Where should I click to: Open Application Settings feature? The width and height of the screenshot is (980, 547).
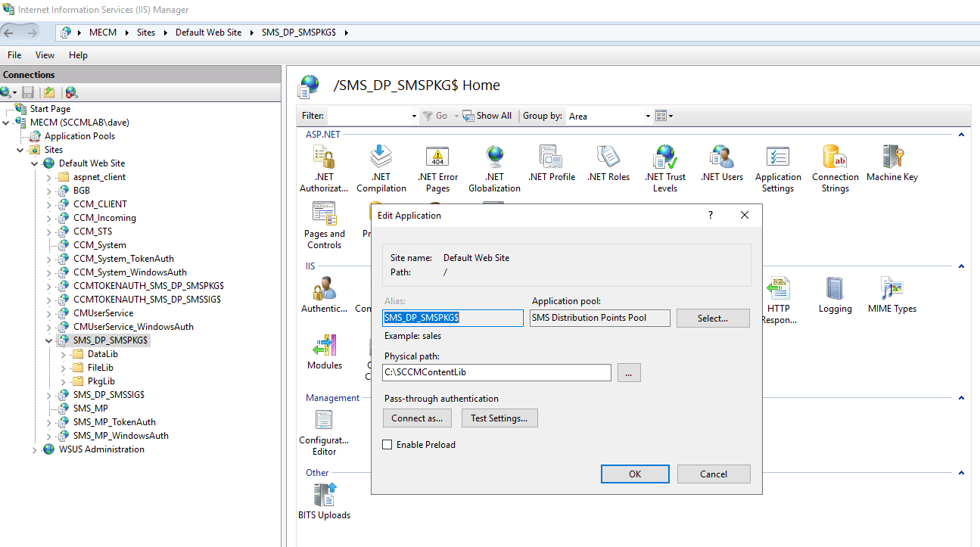coord(778,169)
